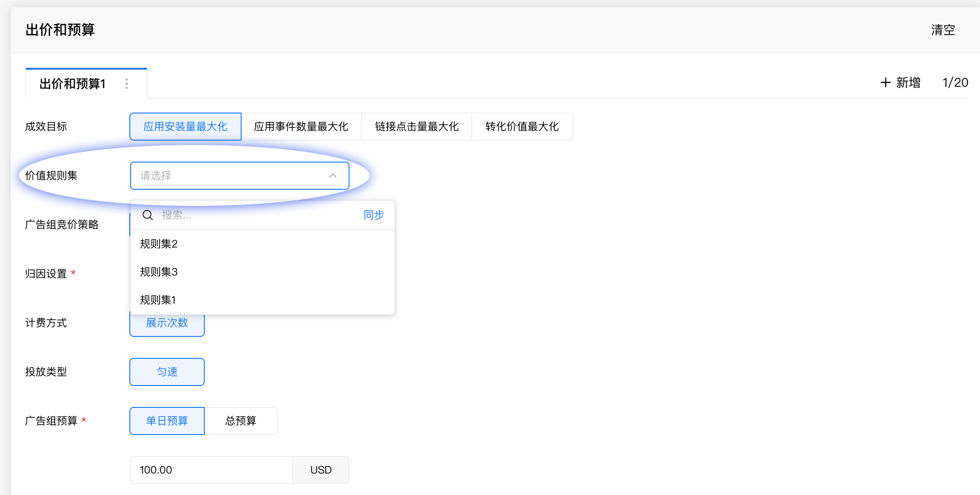
Task: Click the 展示次数 billing option
Action: coord(167,323)
